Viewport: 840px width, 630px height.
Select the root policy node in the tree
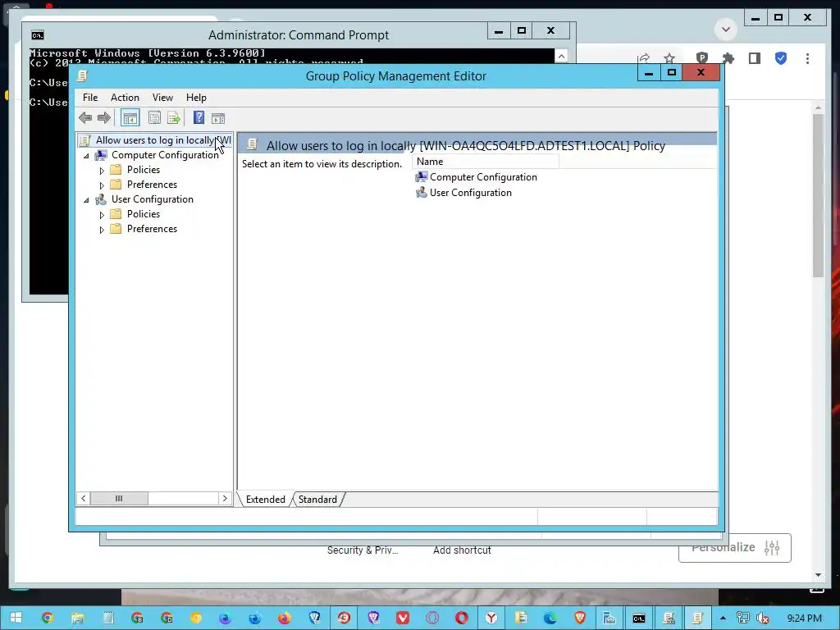[155, 140]
